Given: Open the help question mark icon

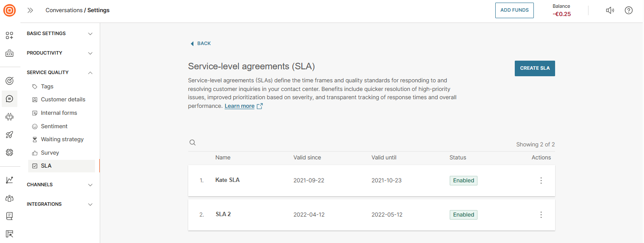Looking at the screenshot, I should [x=628, y=10].
